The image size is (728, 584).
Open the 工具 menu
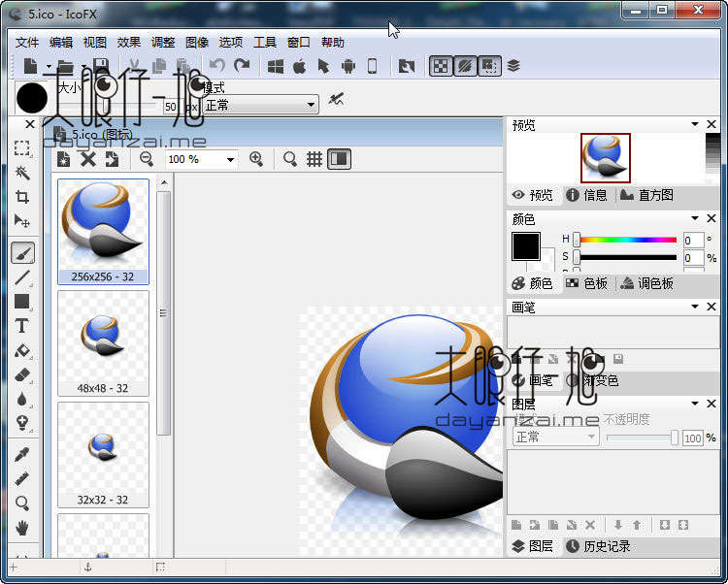click(265, 43)
